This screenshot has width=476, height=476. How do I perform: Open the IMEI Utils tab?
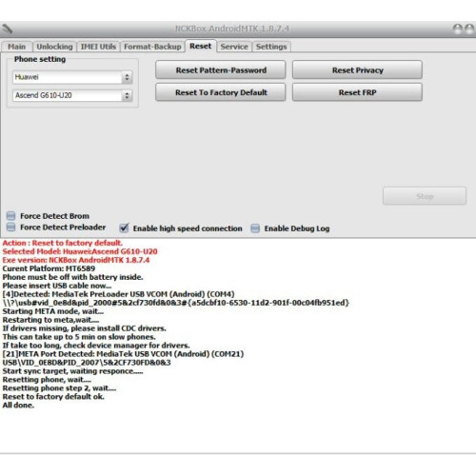click(x=98, y=47)
